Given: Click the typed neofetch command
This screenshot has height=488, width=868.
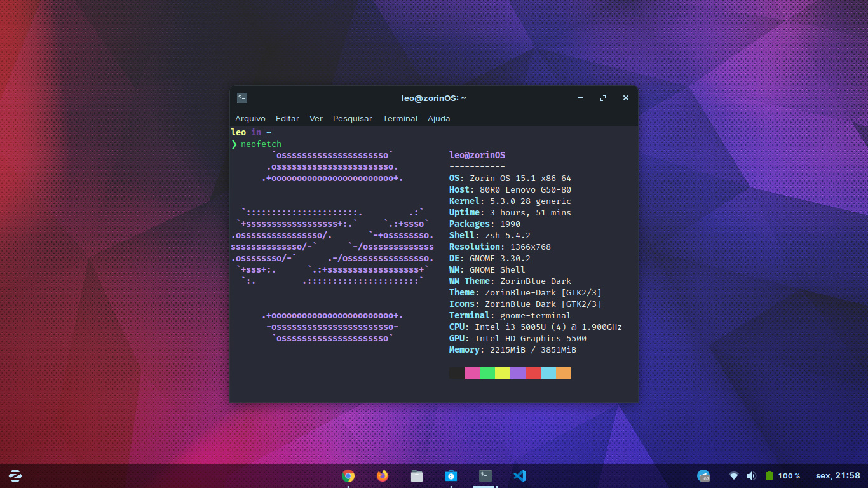Looking at the screenshot, I should pyautogui.click(x=261, y=144).
